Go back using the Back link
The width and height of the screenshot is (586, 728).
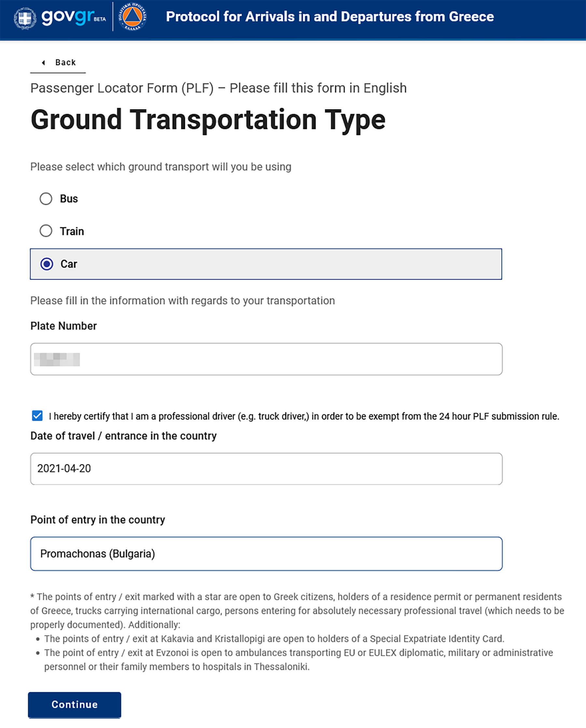(x=58, y=63)
